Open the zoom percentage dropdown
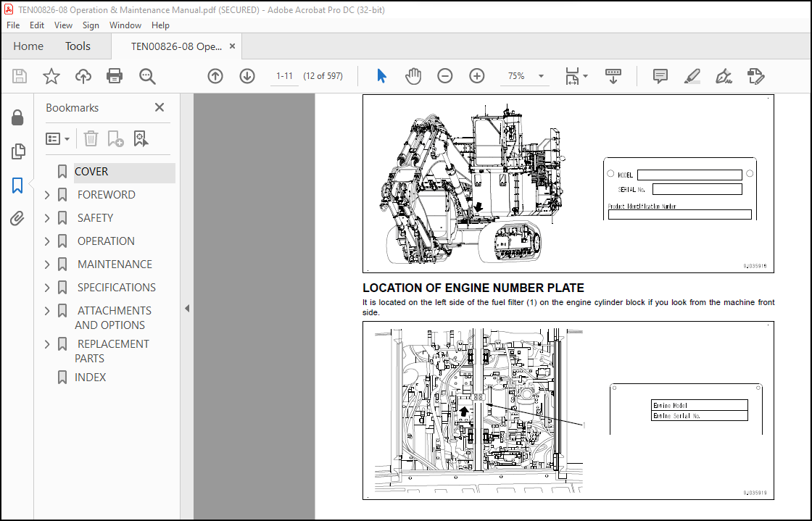The image size is (812, 521). click(541, 76)
